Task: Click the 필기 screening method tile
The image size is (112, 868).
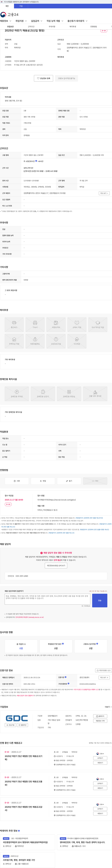Action: tap(69, 481)
